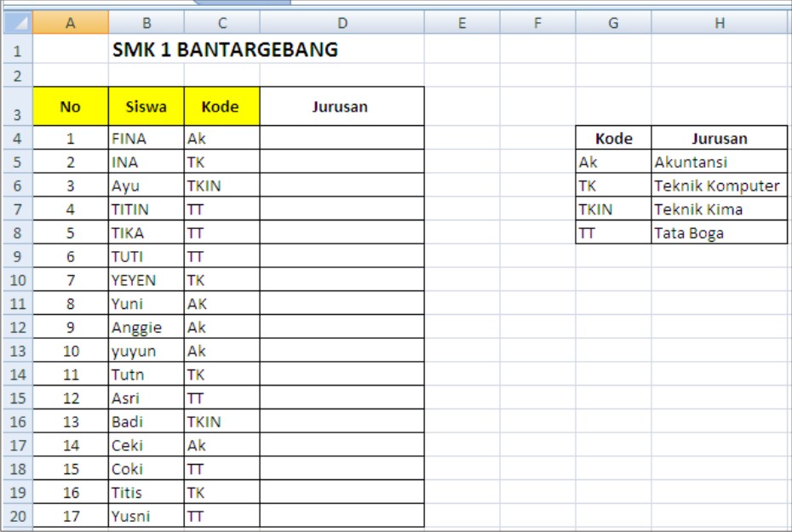792x532 pixels.
Task: Click the row 20 header
Action: pyautogui.click(x=17, y=516)
